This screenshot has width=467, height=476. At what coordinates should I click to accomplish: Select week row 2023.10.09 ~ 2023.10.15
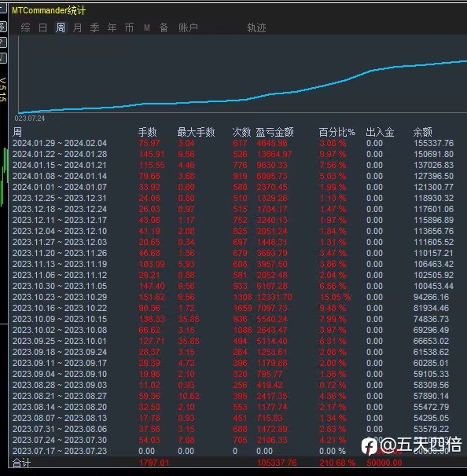233,319
